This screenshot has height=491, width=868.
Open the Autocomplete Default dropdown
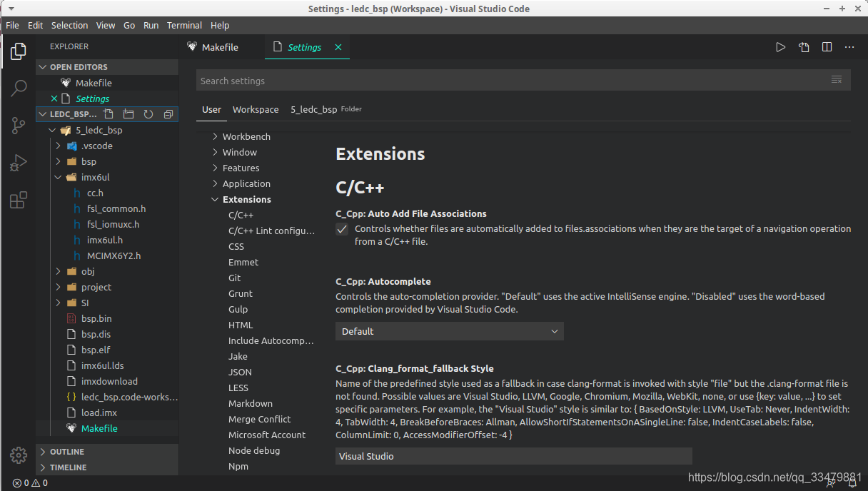(450, 331)
